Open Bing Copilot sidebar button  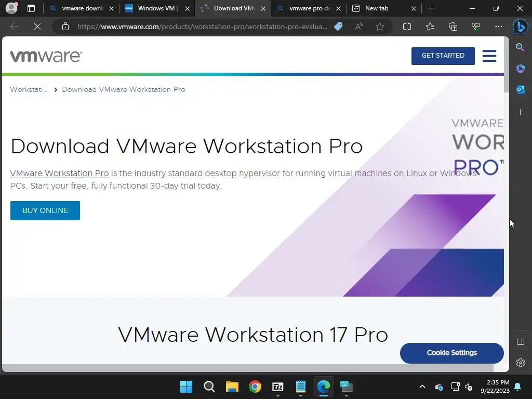[520, 27]
